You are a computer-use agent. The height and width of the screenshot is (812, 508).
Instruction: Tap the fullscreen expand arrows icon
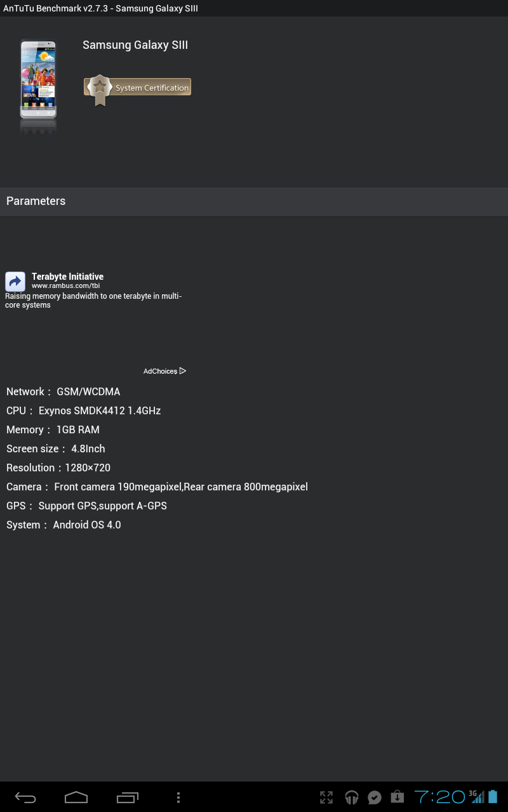(x=326, y=797)
